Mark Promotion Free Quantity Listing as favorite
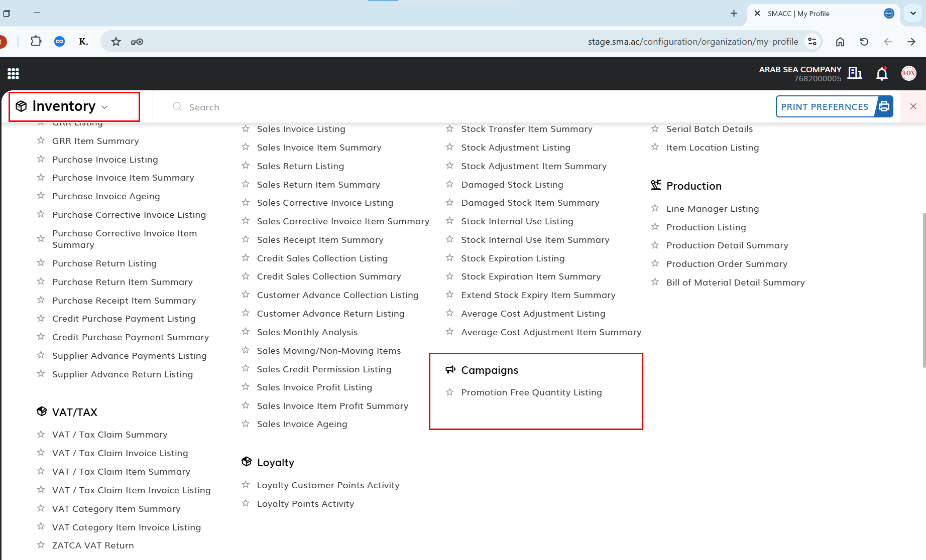Image resolution: width=926 pixels, height=560 pixels. (x=450, y=392)
